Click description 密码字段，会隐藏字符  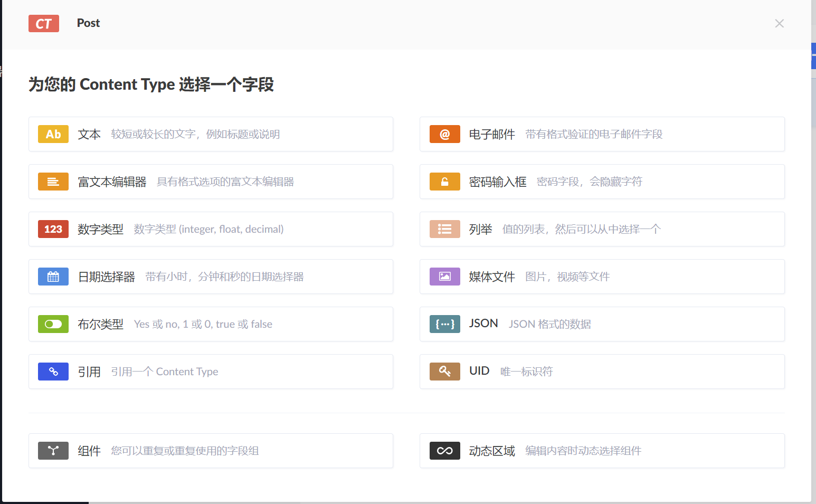point(590,182)
